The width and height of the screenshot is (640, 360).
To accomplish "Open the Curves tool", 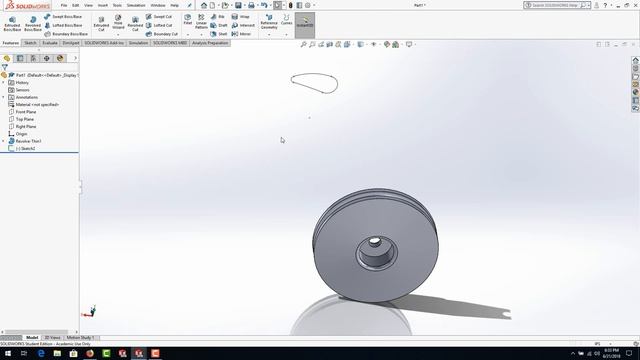I will coord(287,20).
